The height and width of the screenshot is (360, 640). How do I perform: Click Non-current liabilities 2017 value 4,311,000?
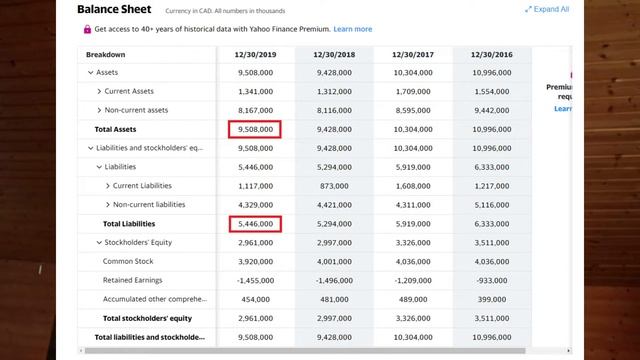coord(413,204)
